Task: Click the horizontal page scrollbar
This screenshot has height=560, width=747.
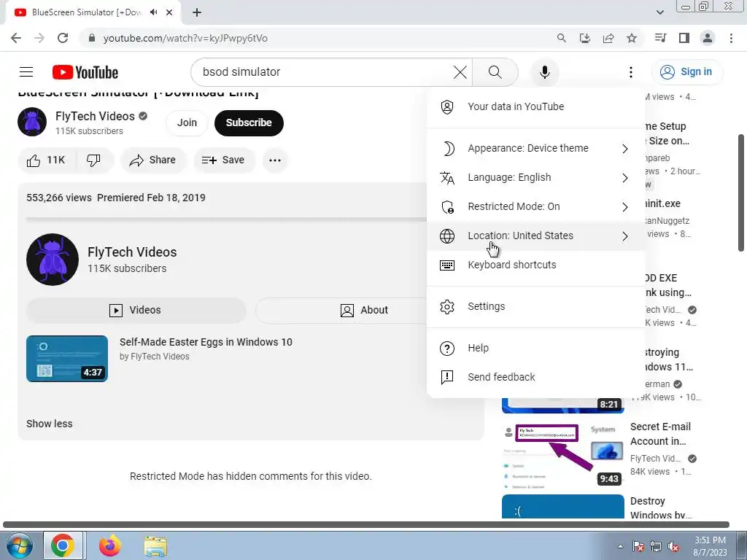Action: 366,525
